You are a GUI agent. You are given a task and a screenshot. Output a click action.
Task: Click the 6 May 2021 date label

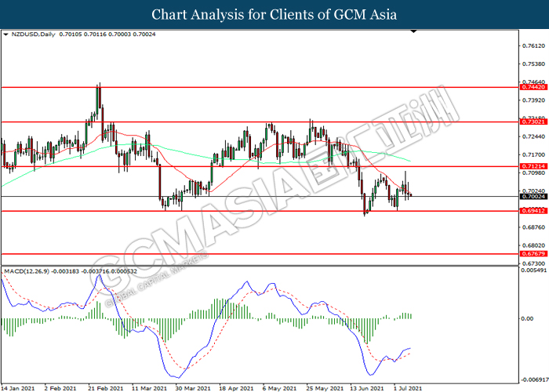[x=279, y=388]
